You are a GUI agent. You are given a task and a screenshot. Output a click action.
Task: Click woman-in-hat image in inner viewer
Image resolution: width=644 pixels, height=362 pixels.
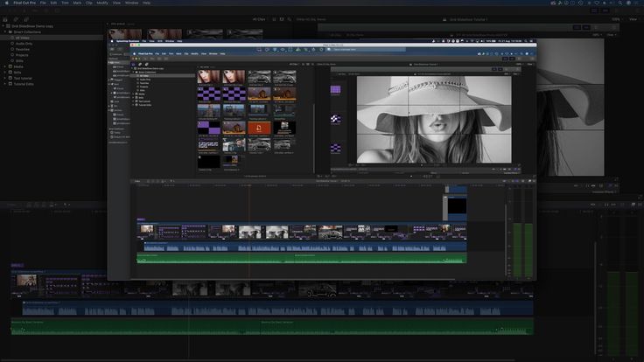[x=434, y=120]
